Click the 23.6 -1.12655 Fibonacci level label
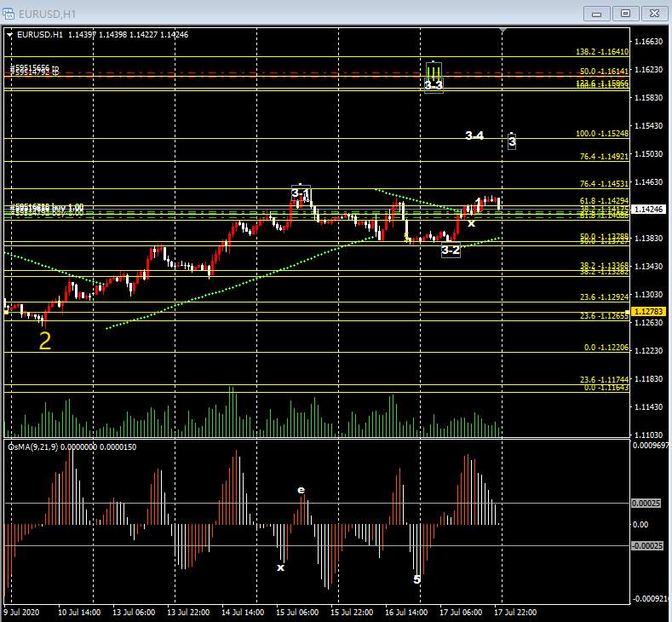672x622 pixels. click(x=604, y=316)
